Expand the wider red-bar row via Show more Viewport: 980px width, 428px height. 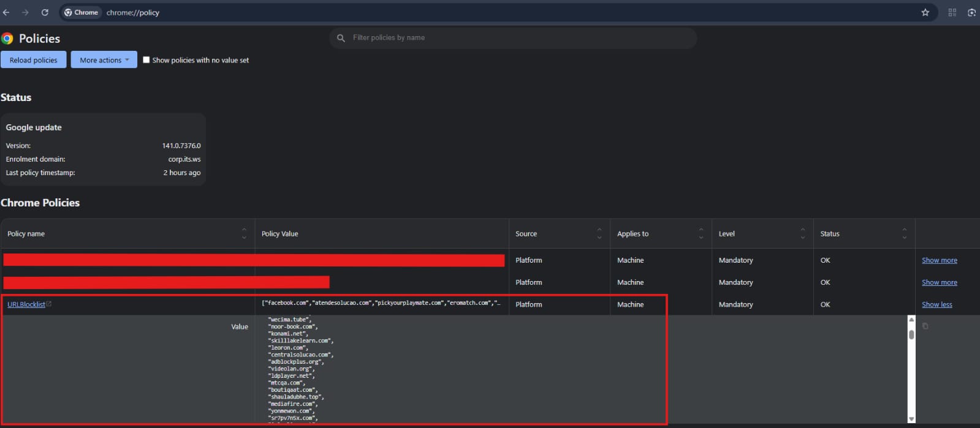940,260
